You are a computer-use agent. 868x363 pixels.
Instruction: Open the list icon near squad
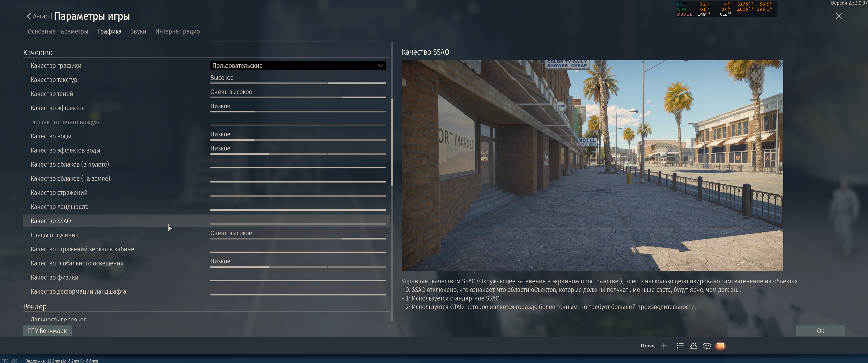[680, 346]
